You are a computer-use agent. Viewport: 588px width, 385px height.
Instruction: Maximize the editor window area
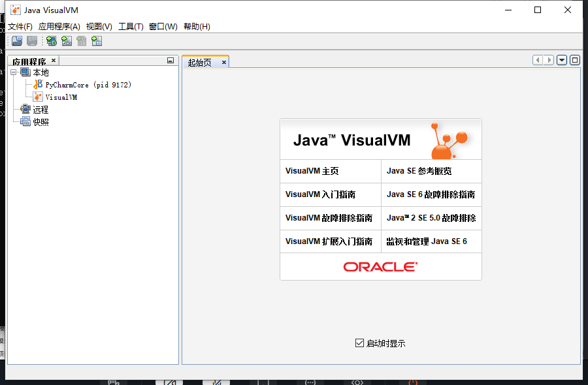575,60
